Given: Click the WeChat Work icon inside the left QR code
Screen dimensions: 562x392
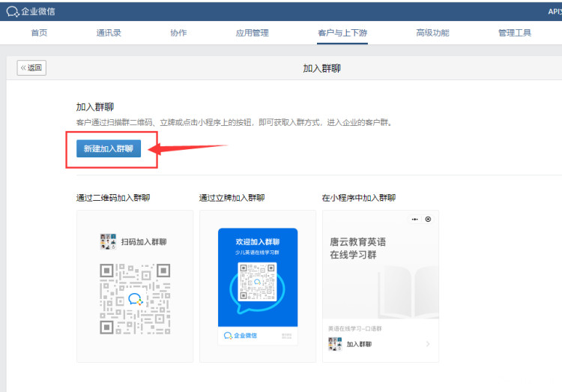Looking at the screenshot, I should click(x=135, y=298).
